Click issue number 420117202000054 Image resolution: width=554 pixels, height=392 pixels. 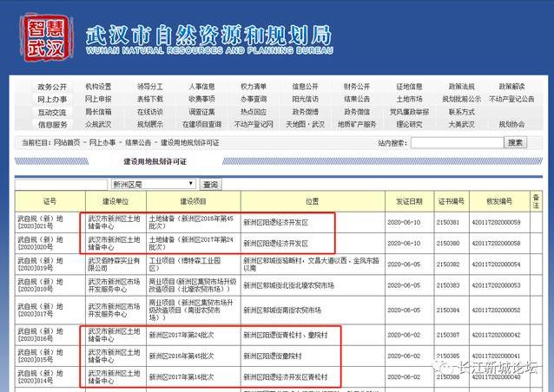tap(496, 265)
